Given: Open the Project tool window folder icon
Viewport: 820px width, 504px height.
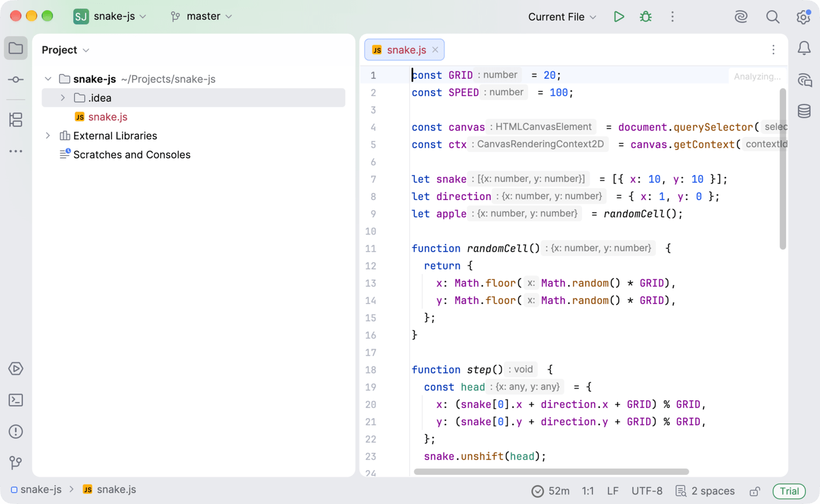Looking at the screenshot, I should 16,49.
